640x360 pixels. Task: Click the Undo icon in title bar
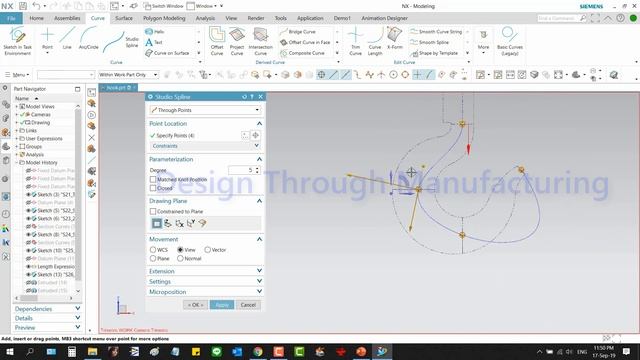[x=36, y=6]
